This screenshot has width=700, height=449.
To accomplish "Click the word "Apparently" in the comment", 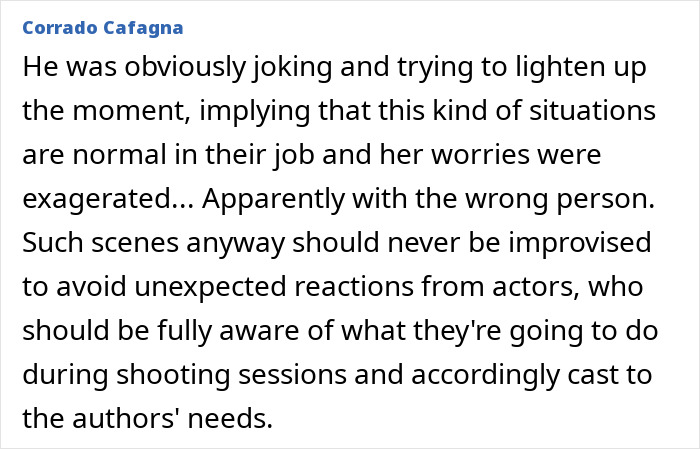I will [273, 199].
